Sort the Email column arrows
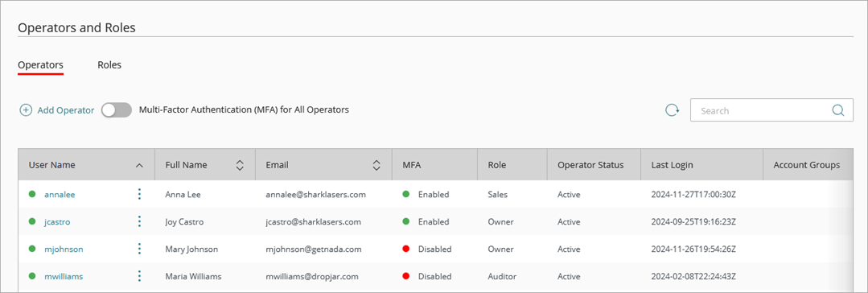This screenshot has width=868, height=293. click(x=376, y=165)
